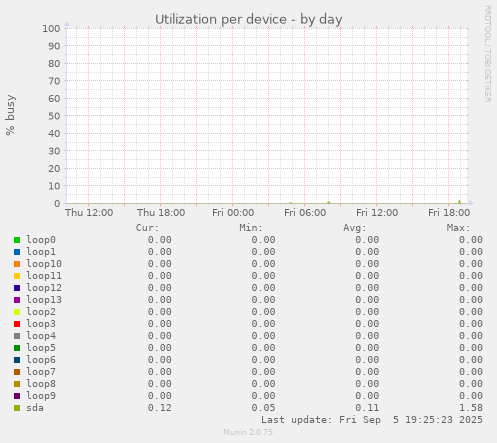This screenshot has width=497, height=443.
Task: Click the loop12 dark blue swatch
Action: pos(17,288)
